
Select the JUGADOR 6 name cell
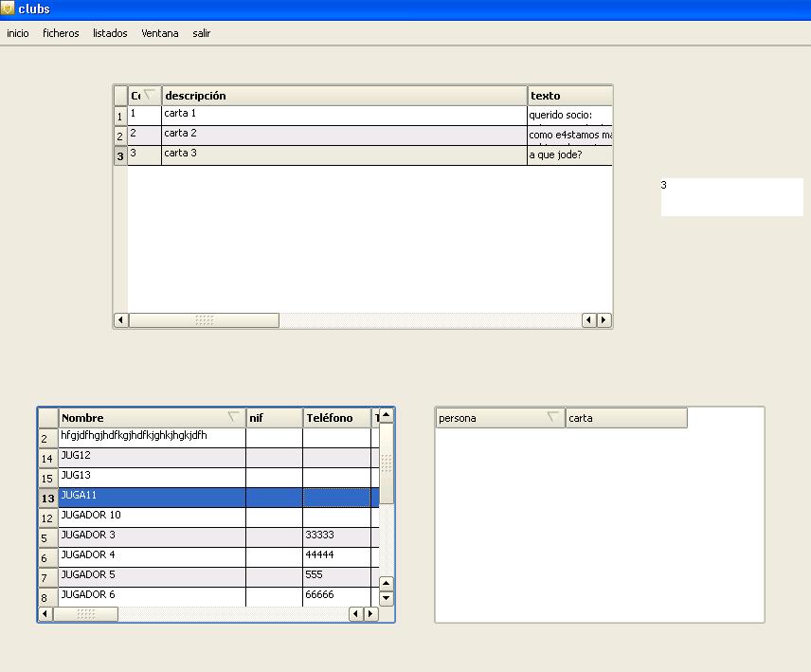click(152, 597)
